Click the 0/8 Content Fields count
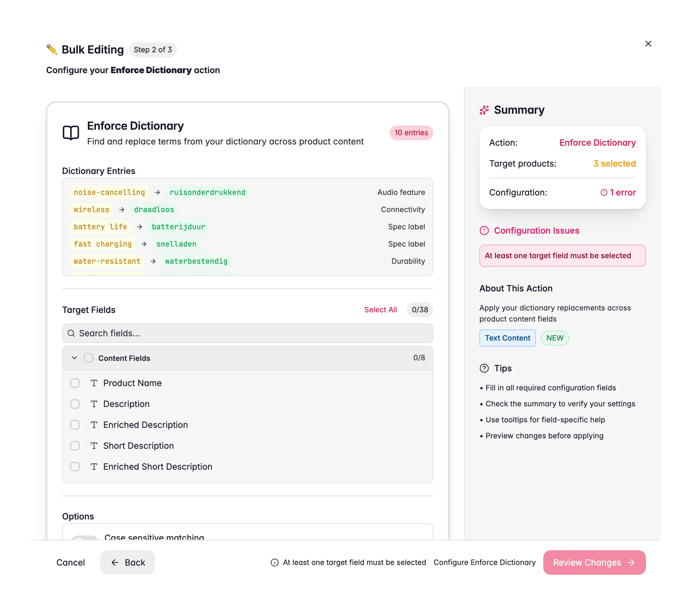This screenshot has height=616, width=692. click(419, 357)
